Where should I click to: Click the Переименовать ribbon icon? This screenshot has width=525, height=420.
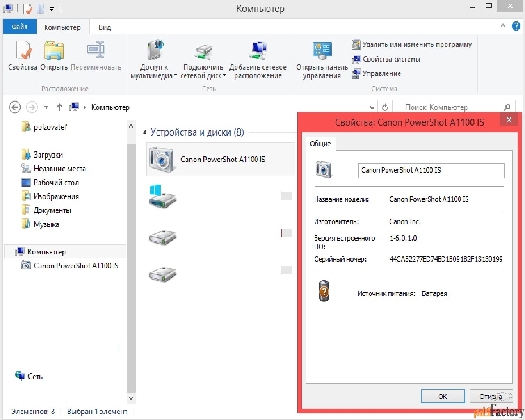(x=96, y=56)
